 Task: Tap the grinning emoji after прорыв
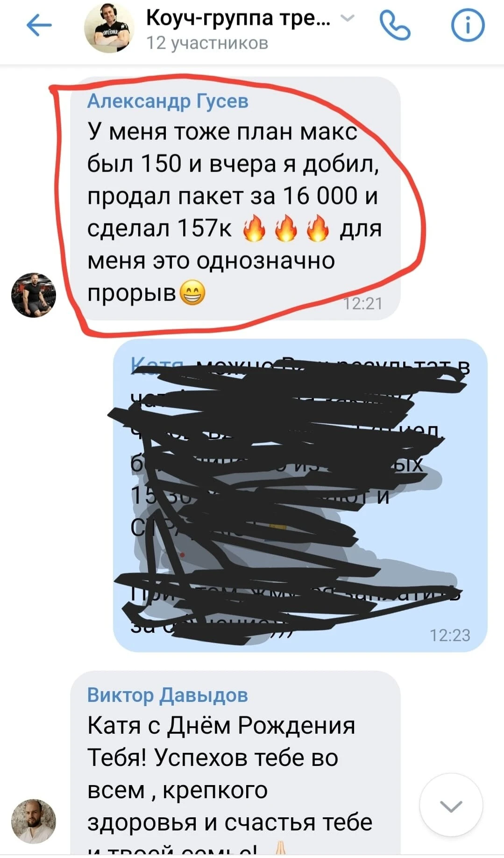pyautogui.click(x=192, y=293)
